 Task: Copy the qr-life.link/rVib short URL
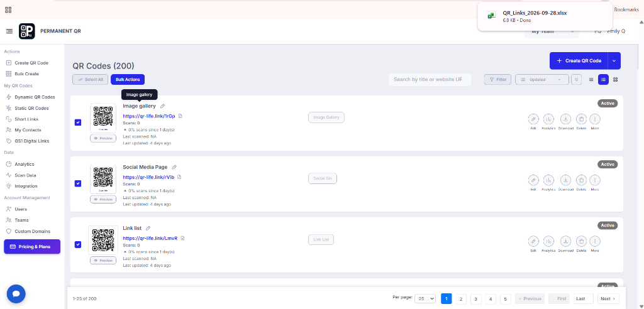(x=179, y=177)
